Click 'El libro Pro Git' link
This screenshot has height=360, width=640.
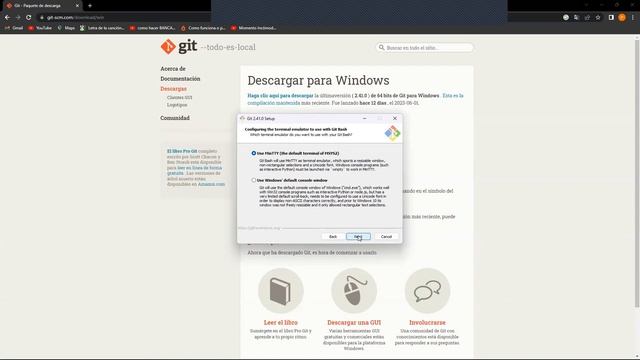pyautogui.click(x=182, y=151)
